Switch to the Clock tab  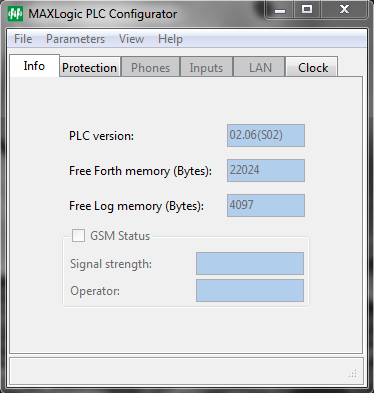pos(313,68)
